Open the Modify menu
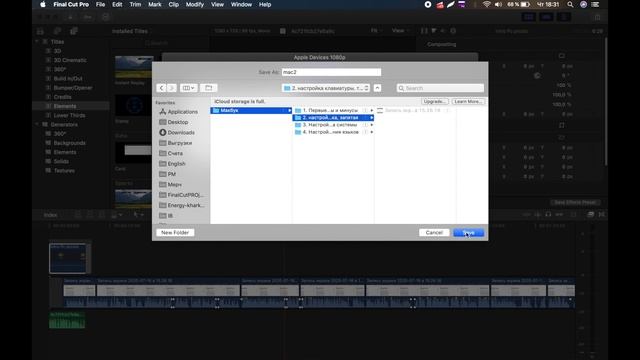 [195, 4]
